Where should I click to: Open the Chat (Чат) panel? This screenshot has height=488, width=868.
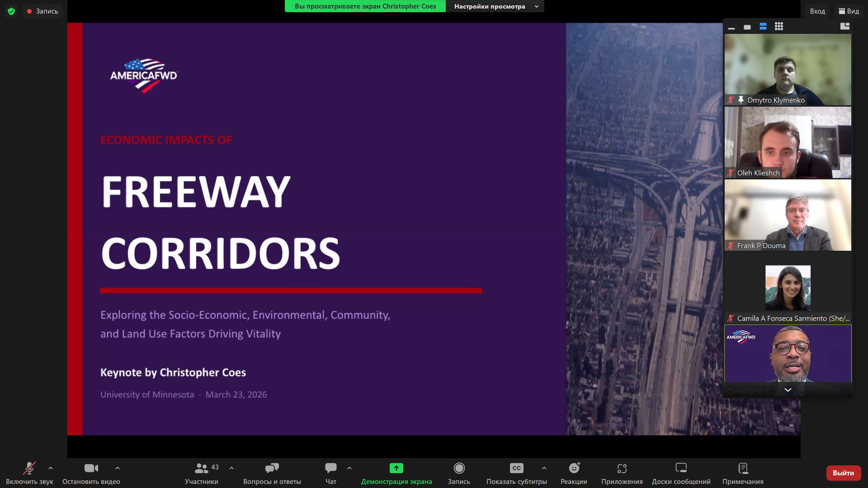click(x=330, y=469)
